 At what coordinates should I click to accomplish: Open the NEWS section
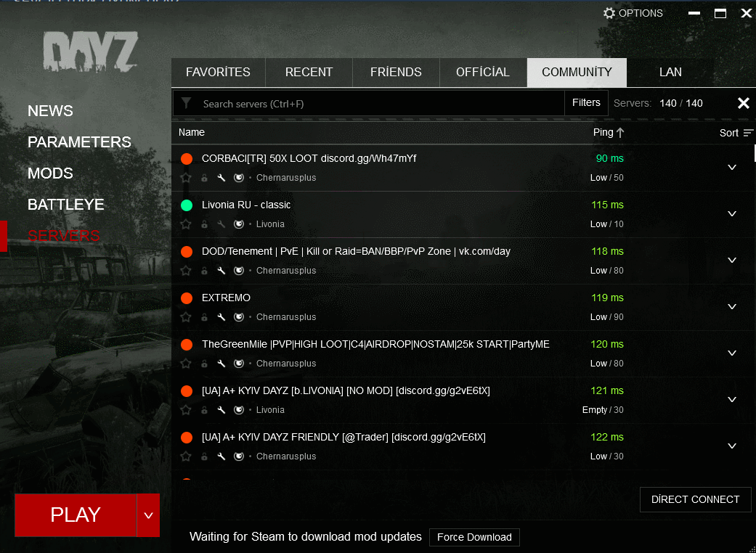pos(50,111)
